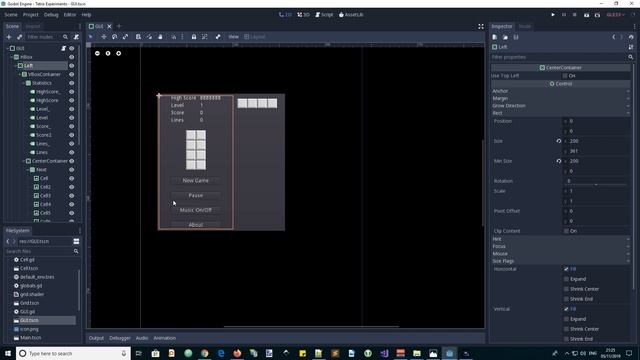640x360 pixels.
Task: Zoom out the canvas viewport
Action: (97, 53)
